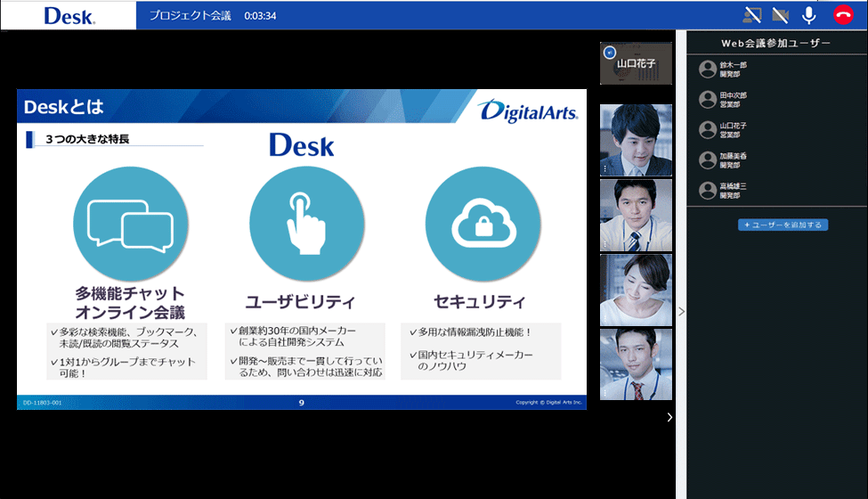
Task: Mute the microphone
Action: pyautogui.click(x=808, y=15)
